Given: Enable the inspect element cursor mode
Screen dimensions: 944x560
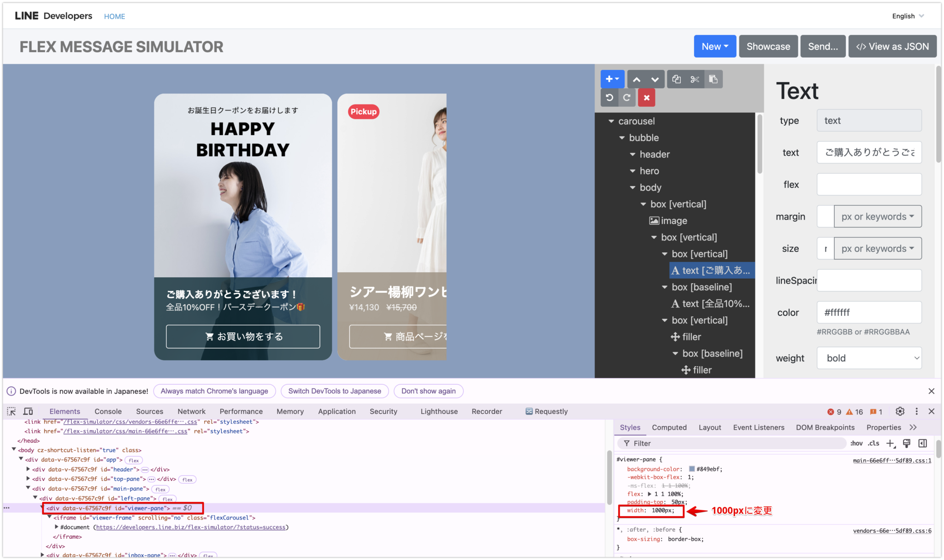Looking at the screenshot, I should click(x=11, y=411).
